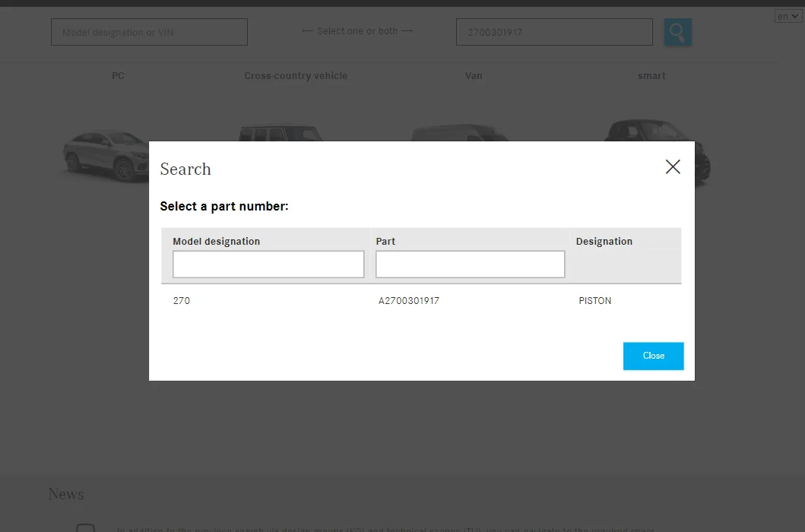
Task: Close the Search dialog with the X icon
Action: pos(673,167)
